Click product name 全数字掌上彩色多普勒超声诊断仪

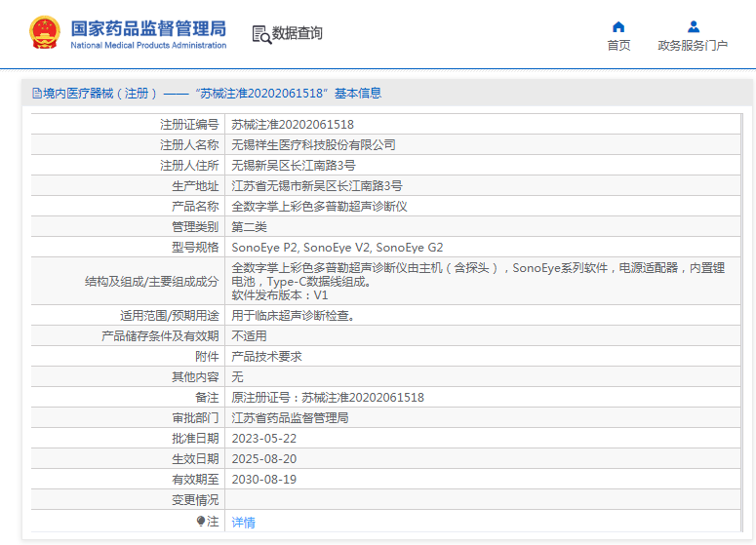(x=319, y=207)
